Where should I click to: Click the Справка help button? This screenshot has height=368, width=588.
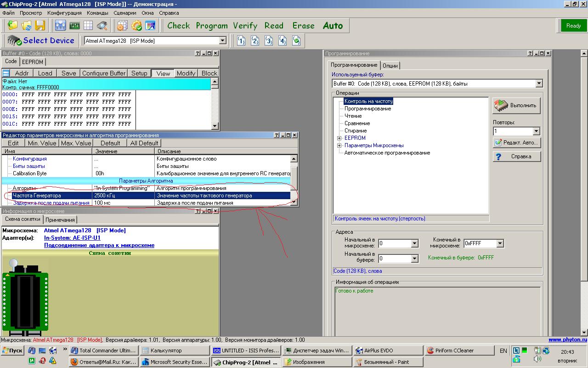(x=516, y=156)
